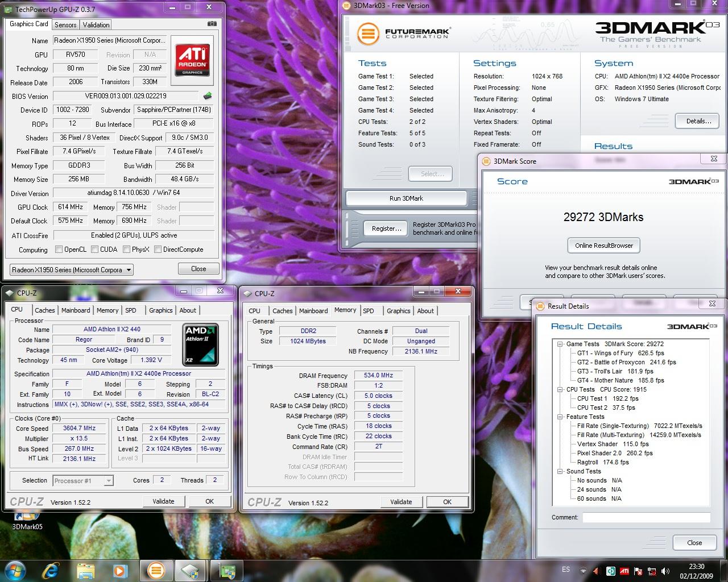
Task: Click Result Details window title icon
Action: coord(540,306)
